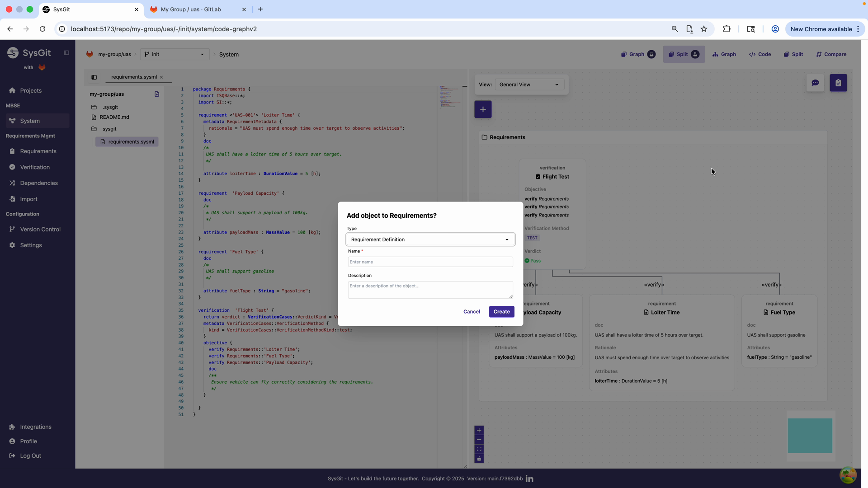Open the Import section in the sidebar
Image resolution: width=868 pixels, height=488 pixels.
(28, 199)
